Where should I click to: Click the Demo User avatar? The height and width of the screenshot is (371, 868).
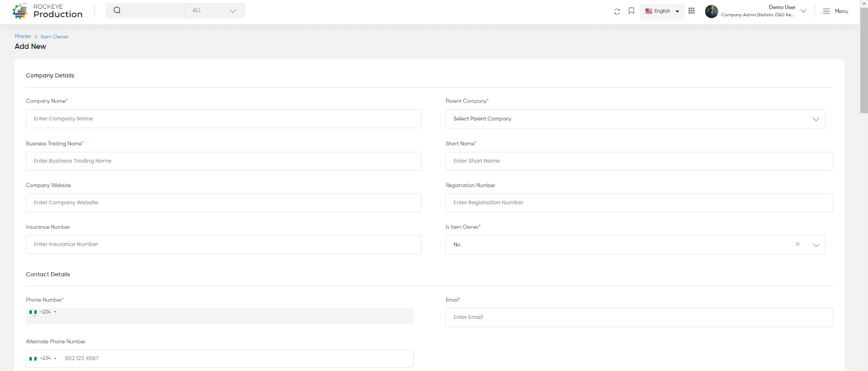(711, 11)
